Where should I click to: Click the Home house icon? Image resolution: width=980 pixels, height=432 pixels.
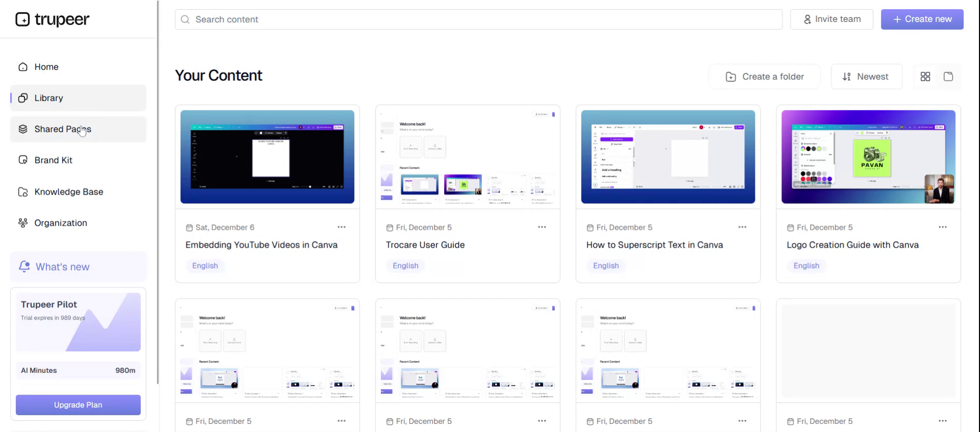point(23,67)
